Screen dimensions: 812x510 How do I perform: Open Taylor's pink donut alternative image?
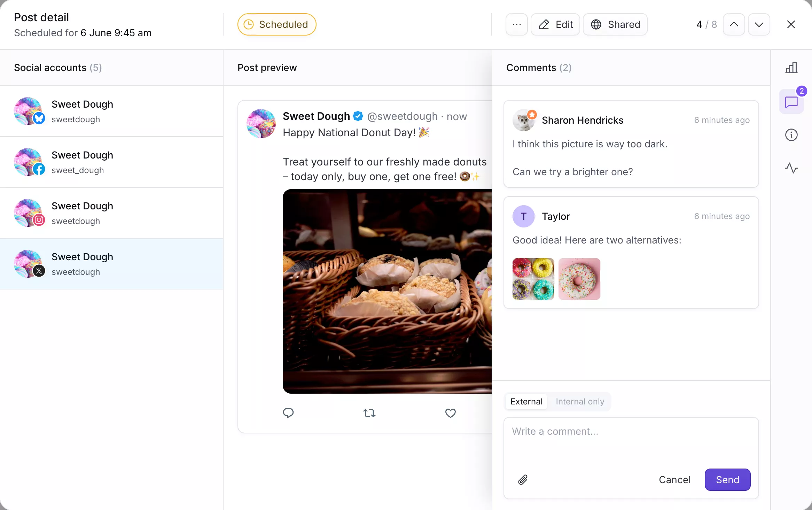[x=579, y=279]
